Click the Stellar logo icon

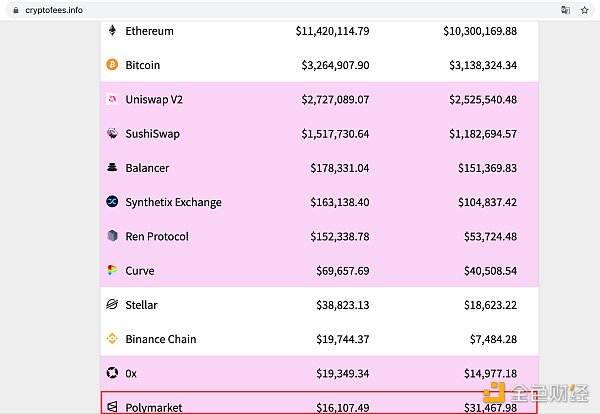point(112,304)
